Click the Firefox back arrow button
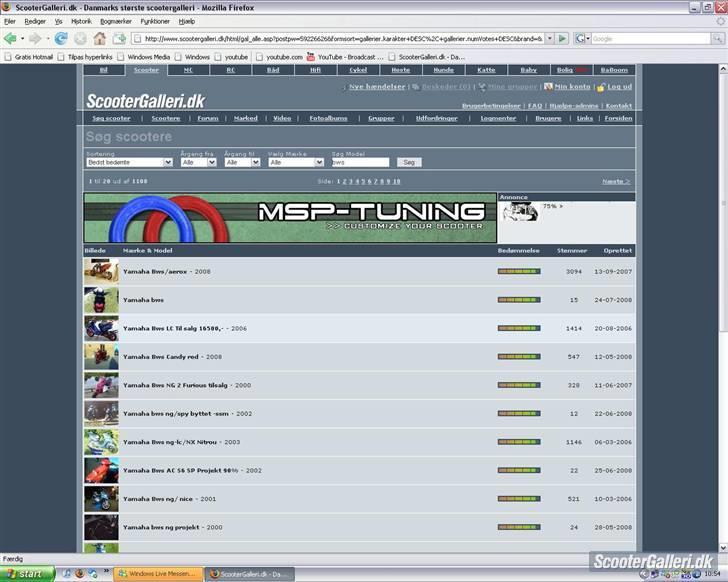The height and width of the screenshot is (582, 728). point(11,38)
